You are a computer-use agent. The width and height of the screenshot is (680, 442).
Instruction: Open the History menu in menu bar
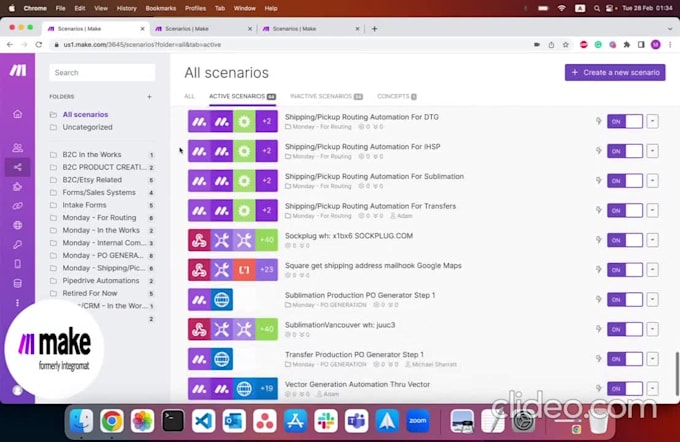[x=126, y=8]
